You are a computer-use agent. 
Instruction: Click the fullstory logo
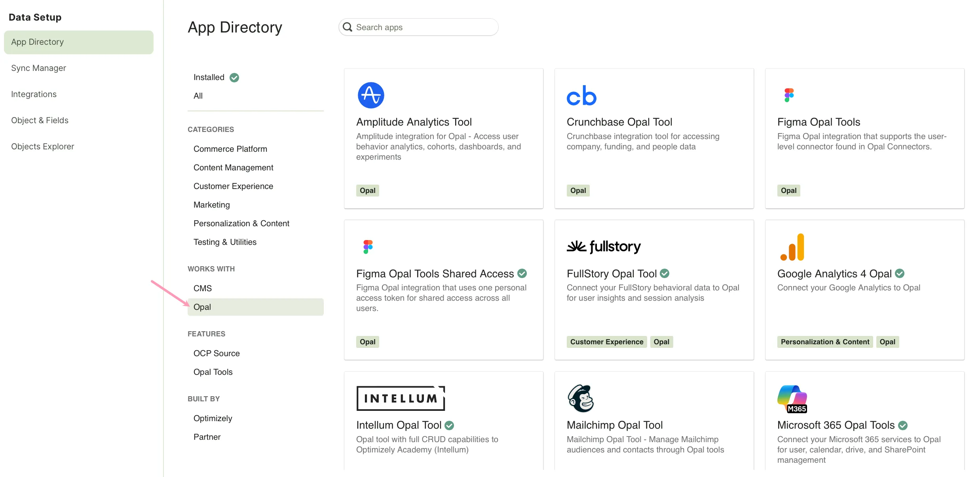coord(604,246)
